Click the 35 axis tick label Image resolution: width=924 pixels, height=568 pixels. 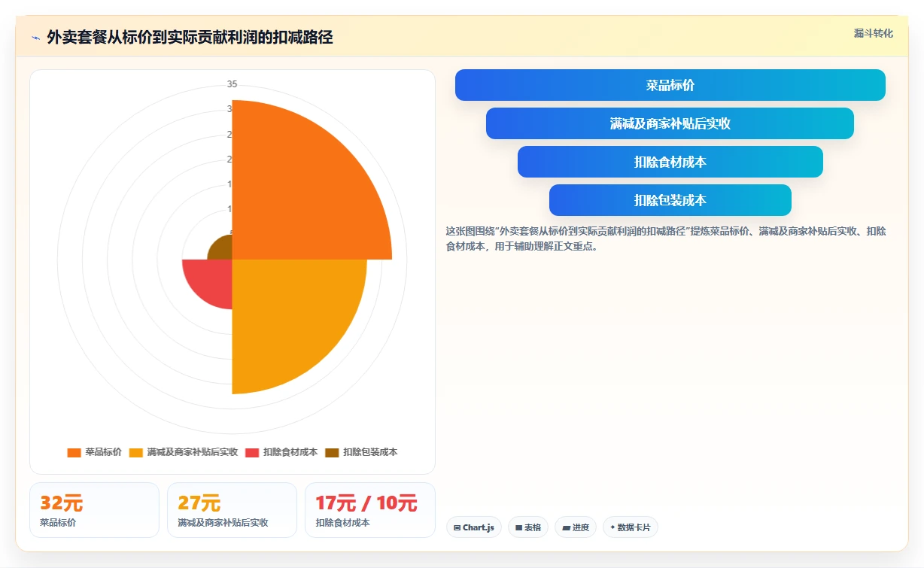(x=233, y=84)
